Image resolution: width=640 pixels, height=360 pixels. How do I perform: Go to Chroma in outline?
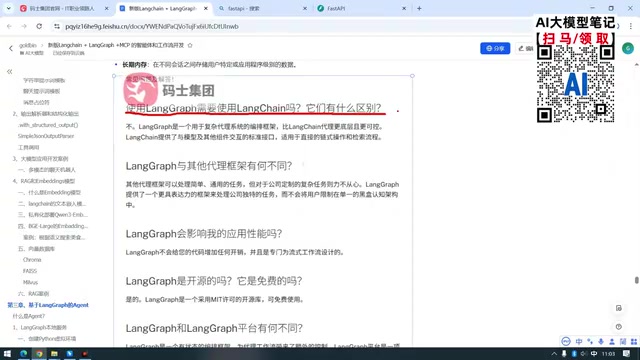pyautogui.click(x=32, y=260)
